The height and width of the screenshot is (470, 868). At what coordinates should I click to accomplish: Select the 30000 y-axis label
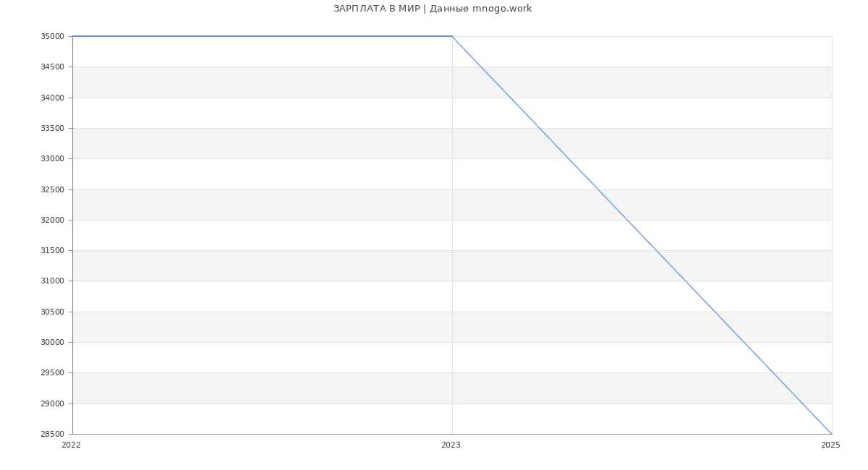(x=53, y=343)
